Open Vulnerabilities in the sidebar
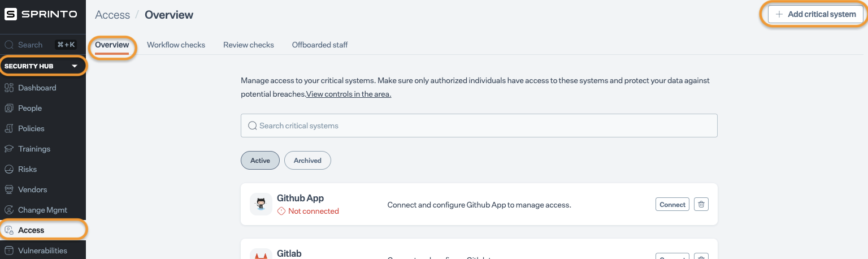Viewport: 868px width, 259px height. (x=43, y=251)
